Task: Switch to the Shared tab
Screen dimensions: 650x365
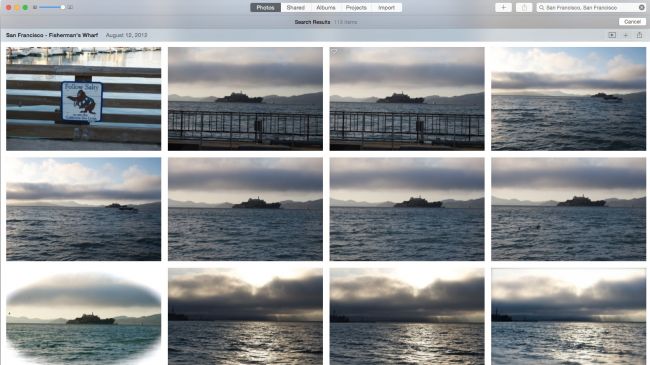Action: (296, 7)
